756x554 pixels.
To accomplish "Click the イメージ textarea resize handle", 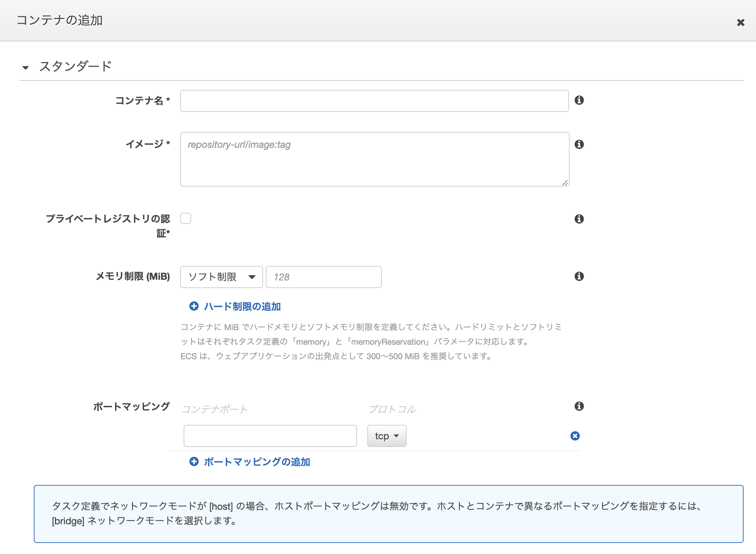I will click(x=565, y=183).
